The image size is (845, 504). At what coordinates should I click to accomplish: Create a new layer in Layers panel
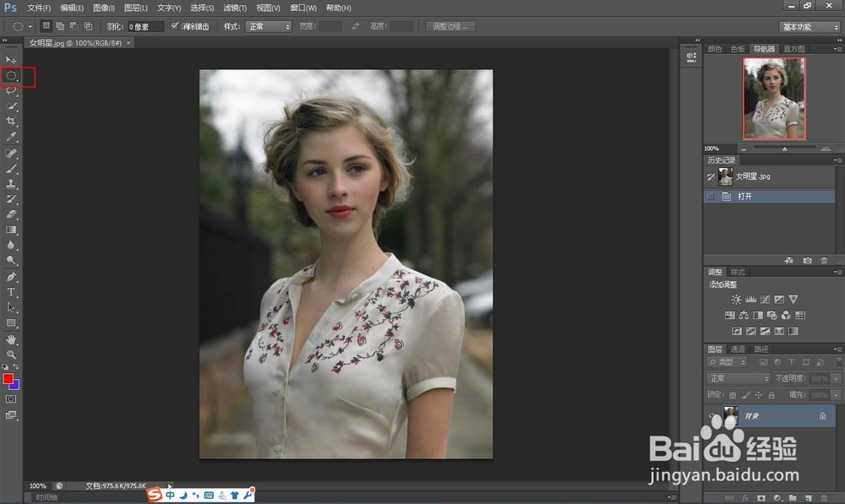[809, 498]
